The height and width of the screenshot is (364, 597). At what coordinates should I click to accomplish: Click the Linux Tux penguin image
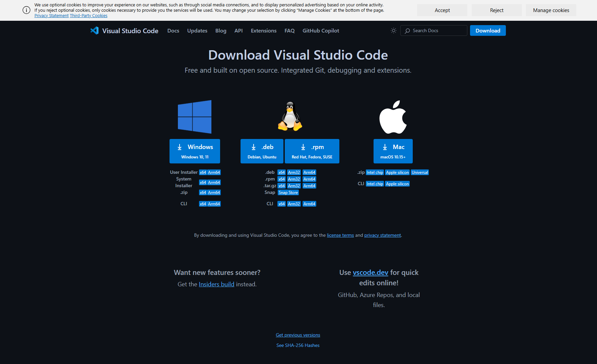pyautogui.click(x=290, y=116)
